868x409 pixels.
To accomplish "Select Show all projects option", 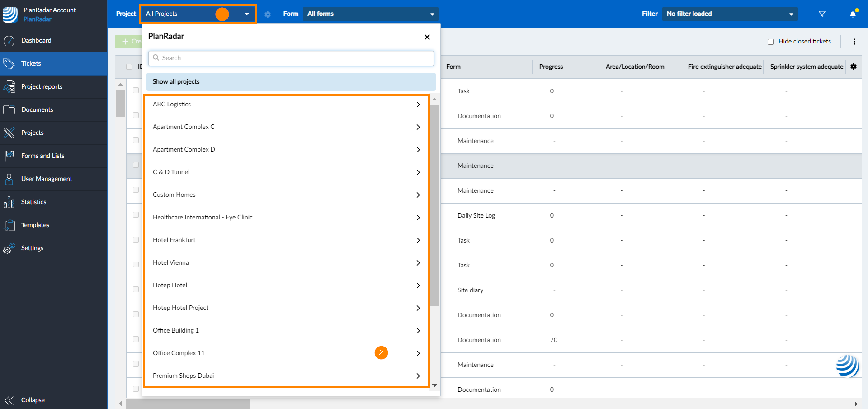I will [x=291, y=82].
